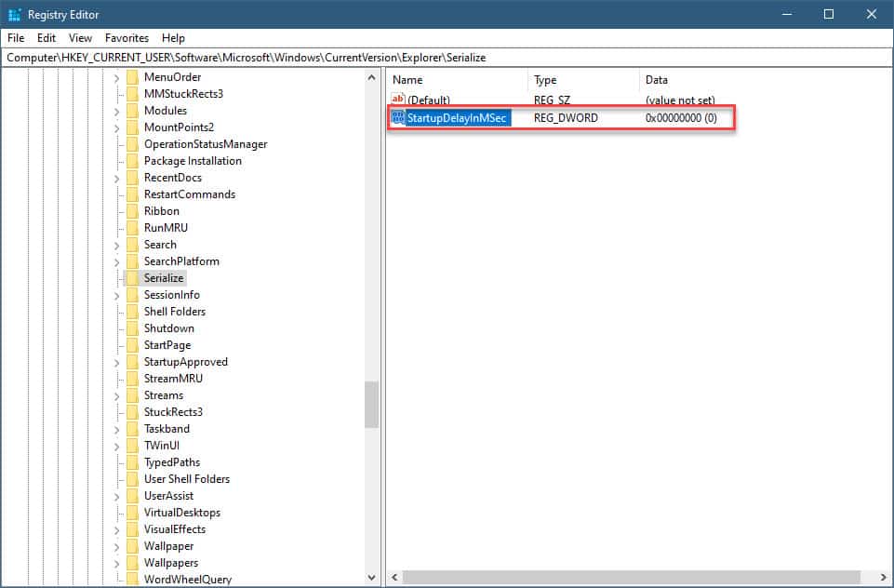Click the StuckRects3 folder icon

coord(132,412)
